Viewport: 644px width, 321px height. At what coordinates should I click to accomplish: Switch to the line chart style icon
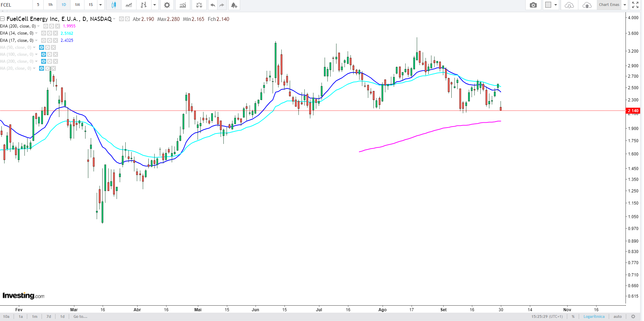click(x=129, y=5)
